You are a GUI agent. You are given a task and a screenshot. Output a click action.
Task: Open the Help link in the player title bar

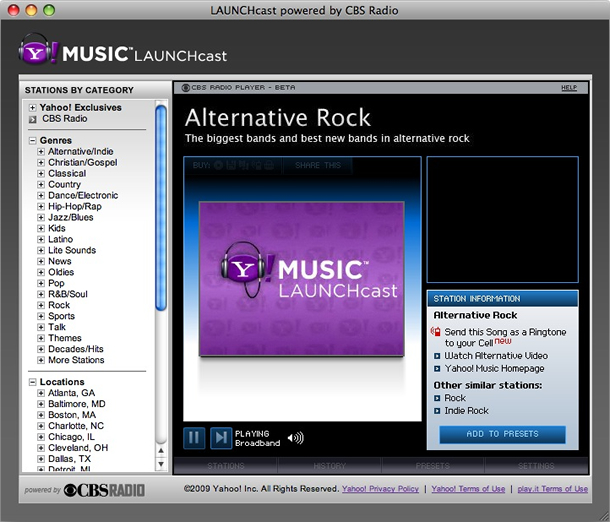pyautogui.click(x=569, y=88)
